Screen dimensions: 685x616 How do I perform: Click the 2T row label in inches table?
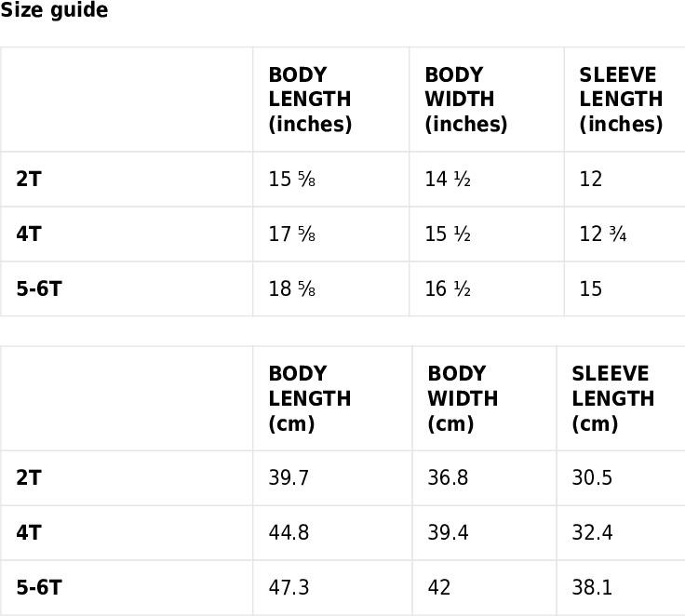point(29,179)
